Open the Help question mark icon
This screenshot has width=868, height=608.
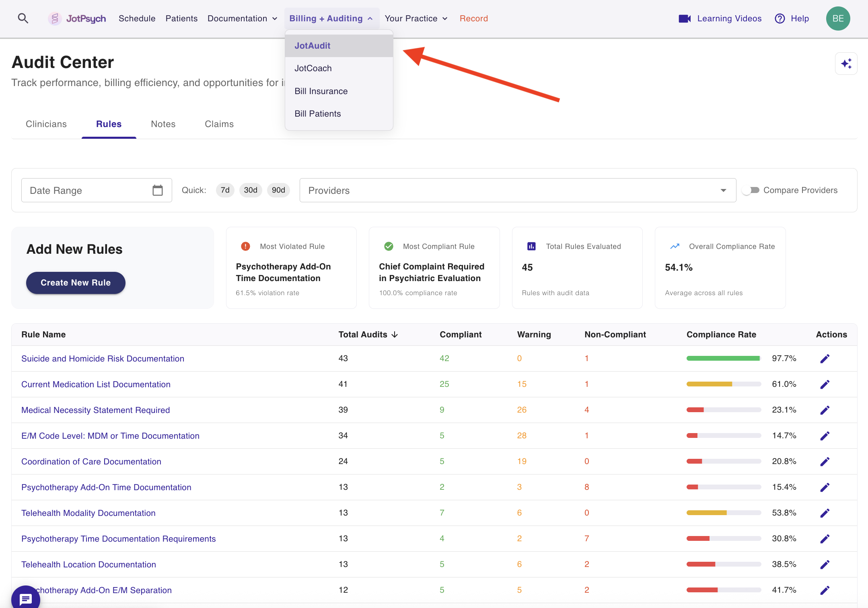[x=780, y=18]
